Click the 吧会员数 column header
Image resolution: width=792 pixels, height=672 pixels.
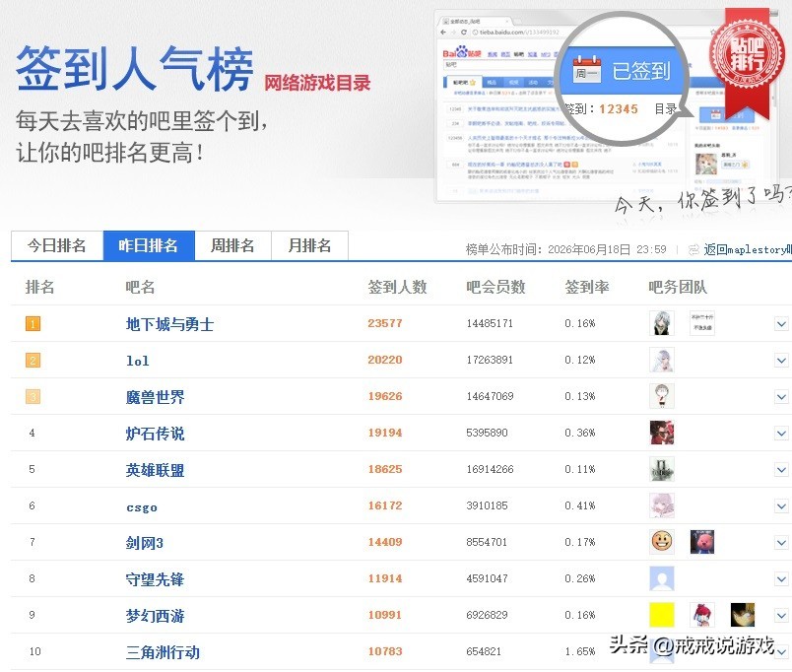(x=496, y=287)
